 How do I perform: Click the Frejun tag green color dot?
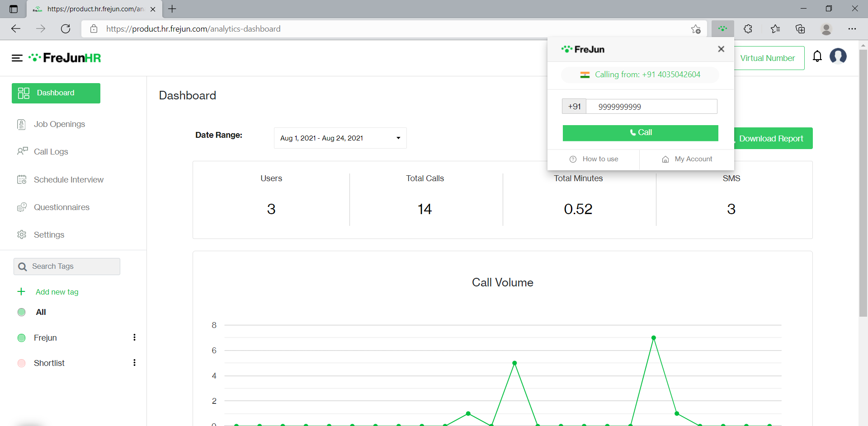tap(21, 337)
